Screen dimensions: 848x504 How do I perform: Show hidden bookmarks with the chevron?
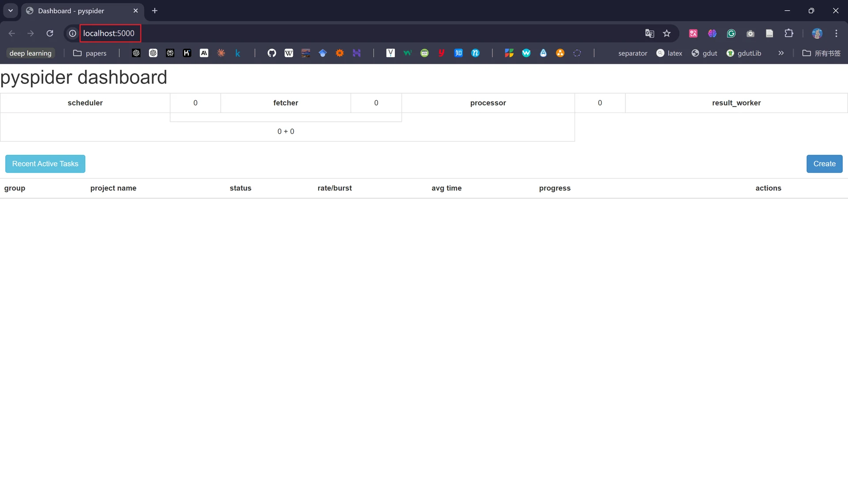[x=781, y=53]
